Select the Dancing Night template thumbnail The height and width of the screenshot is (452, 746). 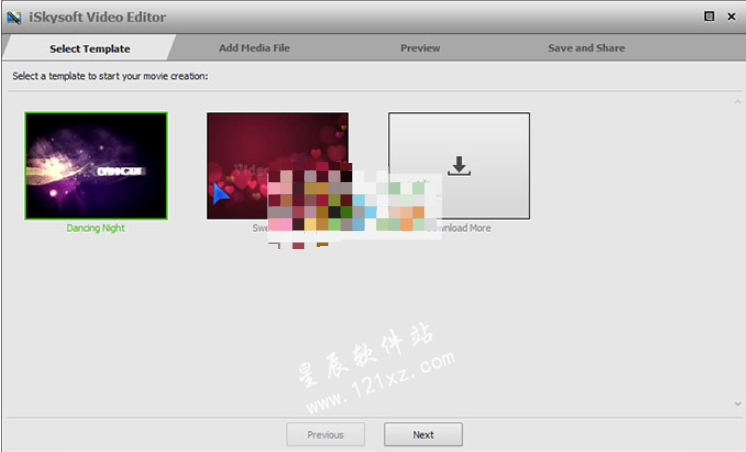click(96, 165)
